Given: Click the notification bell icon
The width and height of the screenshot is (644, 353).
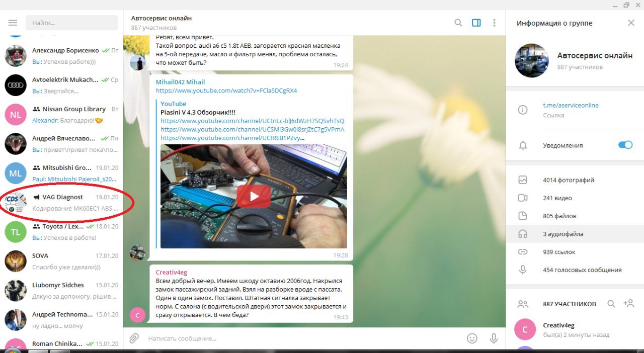Looking at the screenshot, I should click(523, 145).
